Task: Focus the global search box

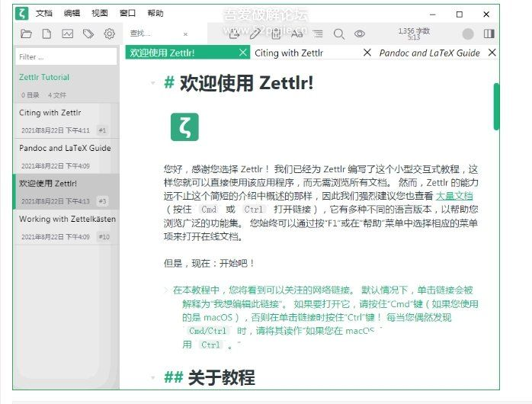Action: (155, 34)
